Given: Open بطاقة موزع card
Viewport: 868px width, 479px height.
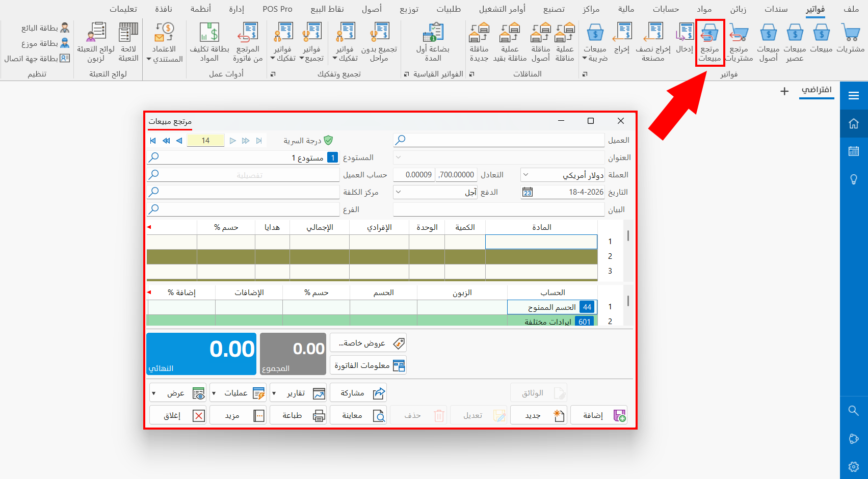Looking at the screenshot, I should pos(45,43).
